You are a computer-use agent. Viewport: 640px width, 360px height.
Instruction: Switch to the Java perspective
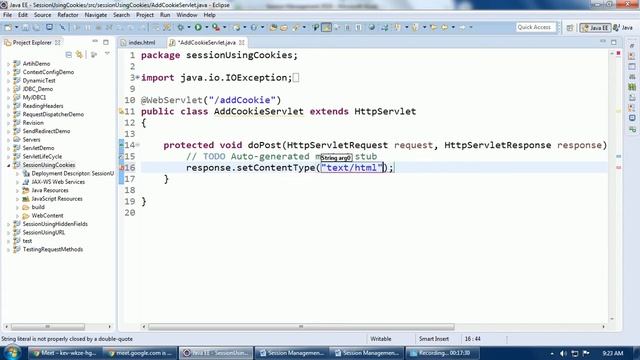pos(623,28)
